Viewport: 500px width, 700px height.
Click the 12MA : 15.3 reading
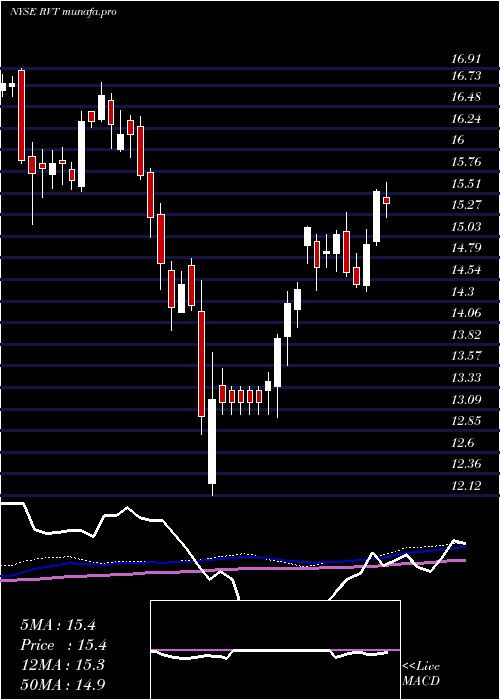click(62, 665)
